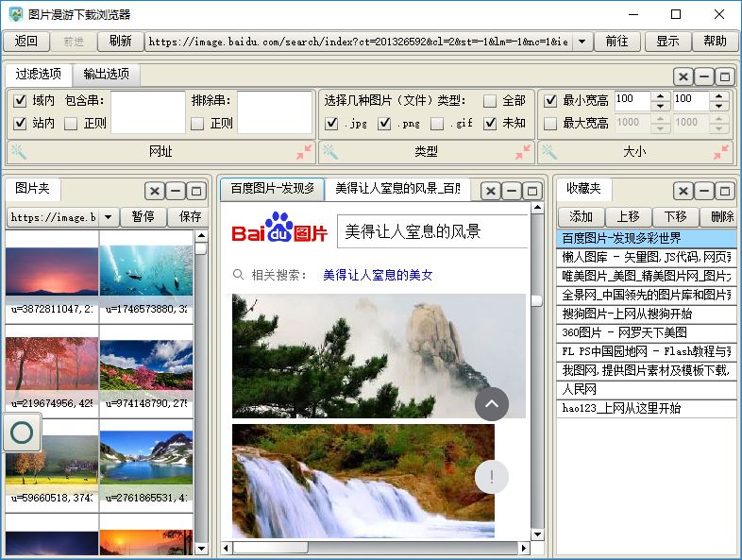Collapse arrows icon on the 类型 bar

point(523,152)
